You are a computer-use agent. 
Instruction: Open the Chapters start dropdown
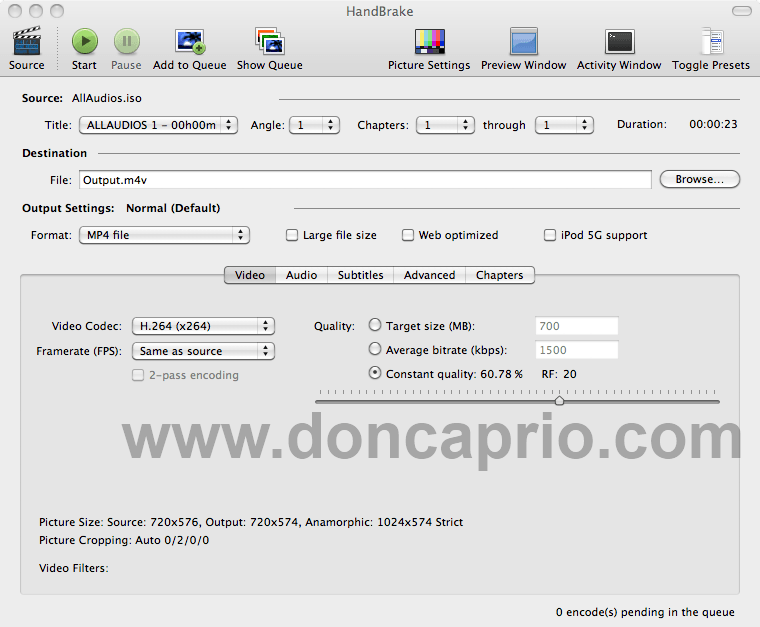[445, 125]
